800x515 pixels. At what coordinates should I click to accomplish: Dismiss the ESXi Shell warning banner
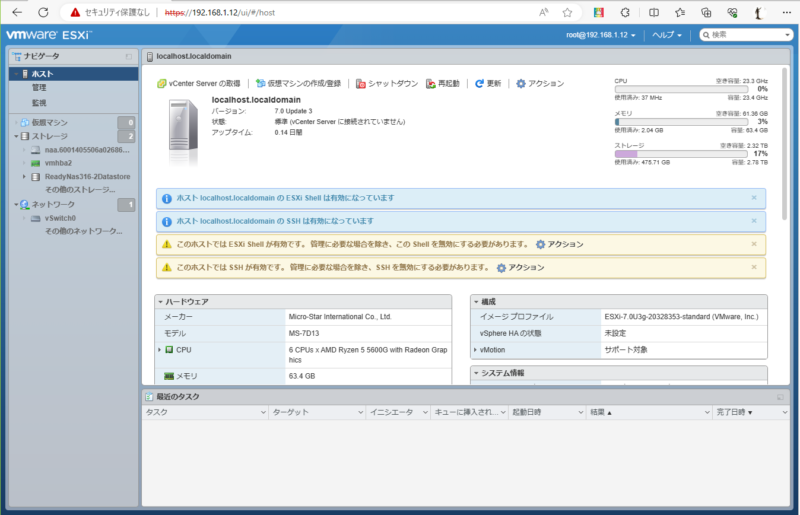tap(754, 244)
